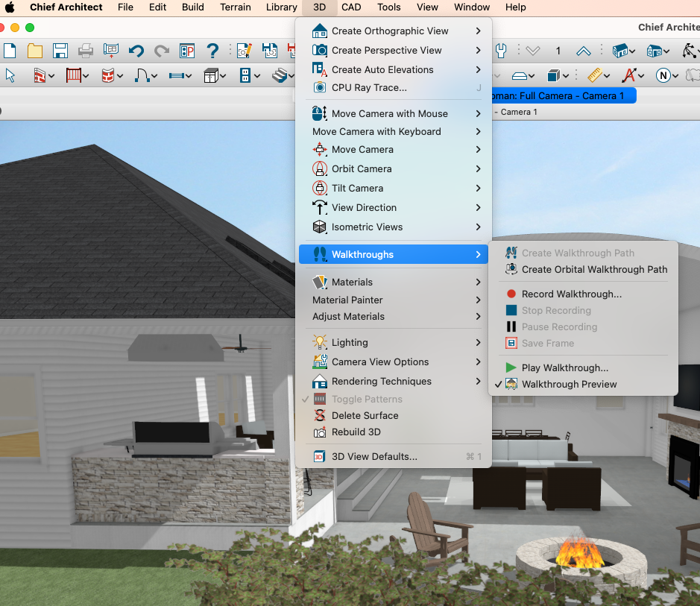The width and height of the screenshot is (700, 606).
Task: Open dropdown arrow next to Dimension ruler tool
Action: 607,76
